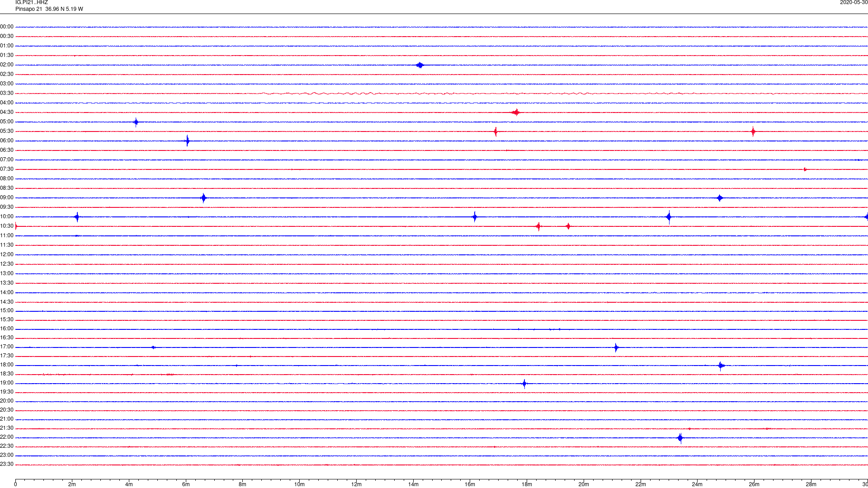Click the blue event on the 18:00 trace
The width and height of the screenshot is (868, 488).
(x=721, y=366)
